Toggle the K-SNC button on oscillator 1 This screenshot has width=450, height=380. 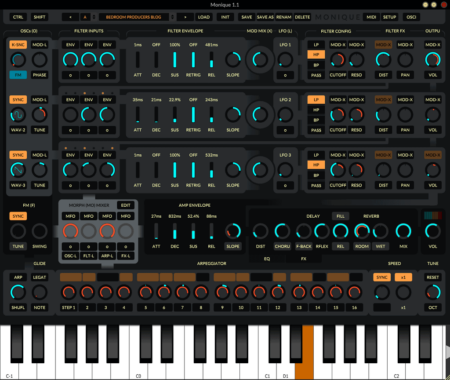(18, 45)
